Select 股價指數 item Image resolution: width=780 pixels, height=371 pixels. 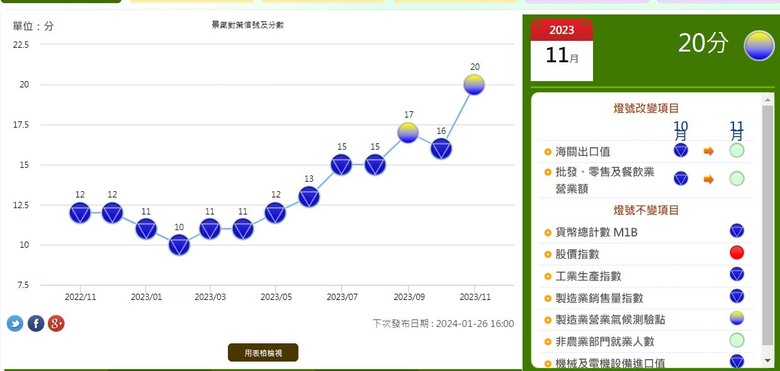point(578,254)
